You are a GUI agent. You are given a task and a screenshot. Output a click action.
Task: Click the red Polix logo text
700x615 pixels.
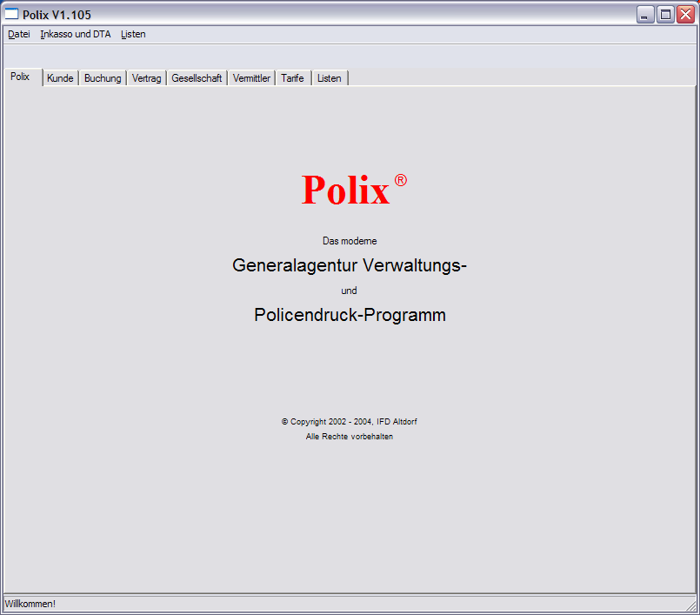click(x=346, y=190)
